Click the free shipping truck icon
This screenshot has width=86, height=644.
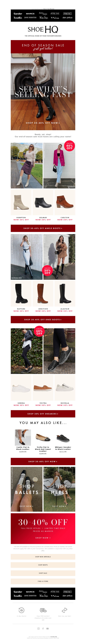[x=43, y=610]
